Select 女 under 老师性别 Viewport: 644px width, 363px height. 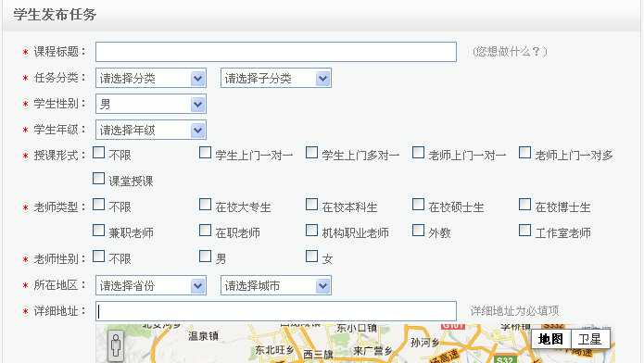[311, 257]
